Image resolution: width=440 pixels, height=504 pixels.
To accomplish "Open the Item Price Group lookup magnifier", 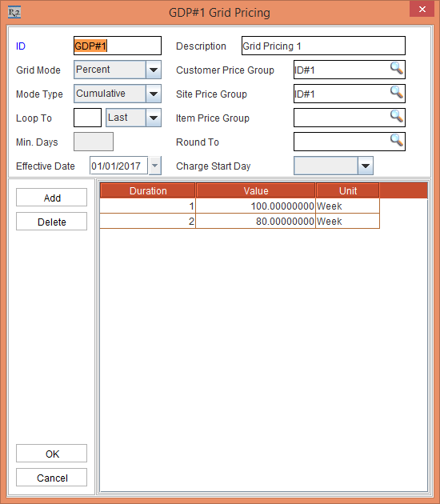I will tap(397, 117).
